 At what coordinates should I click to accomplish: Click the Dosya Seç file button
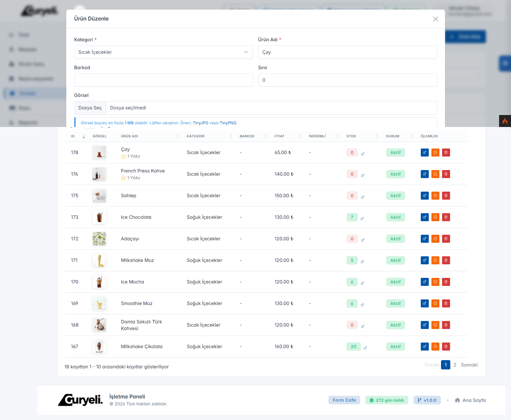tap(90, 108)
